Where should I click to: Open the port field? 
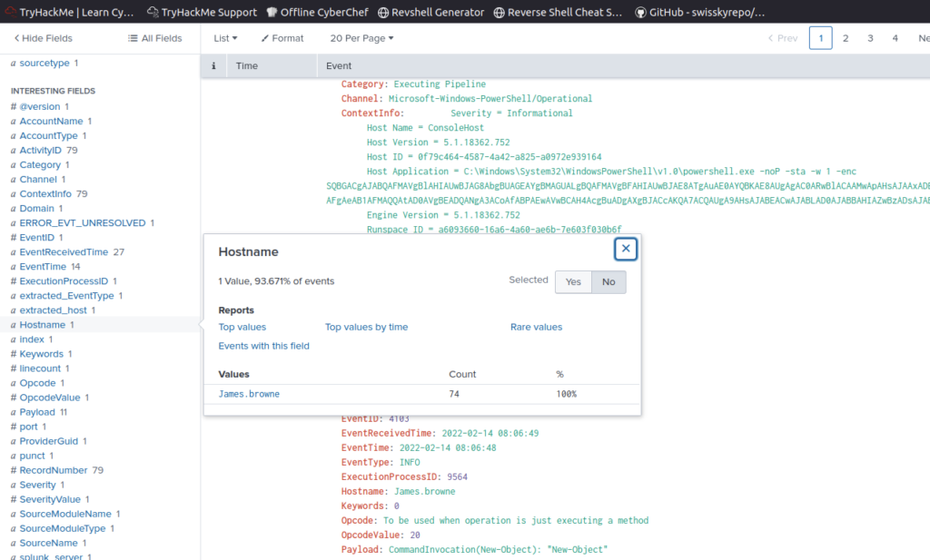tap(28, 426)
